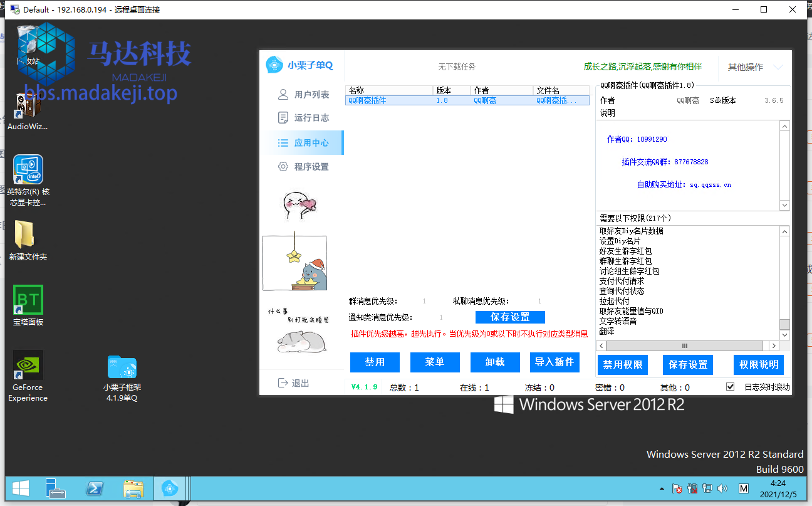Open Server Manager from the taskbar
This screenshot has height=506, width=812.
coord(56,488)
